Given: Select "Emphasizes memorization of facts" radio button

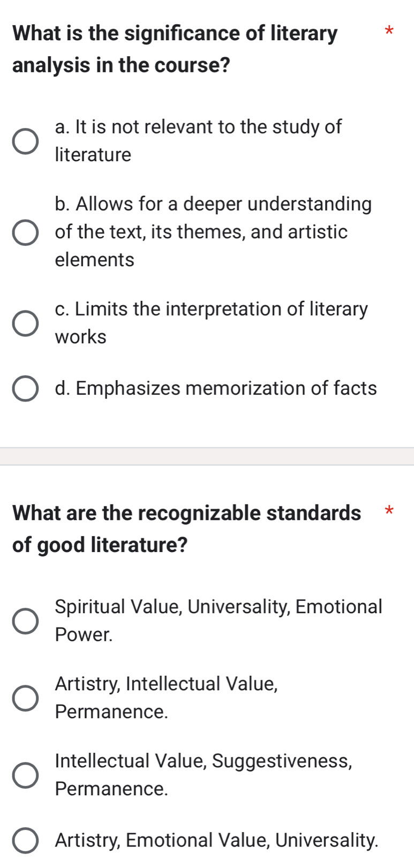Looking at the screenshot, I should [25, 389].
